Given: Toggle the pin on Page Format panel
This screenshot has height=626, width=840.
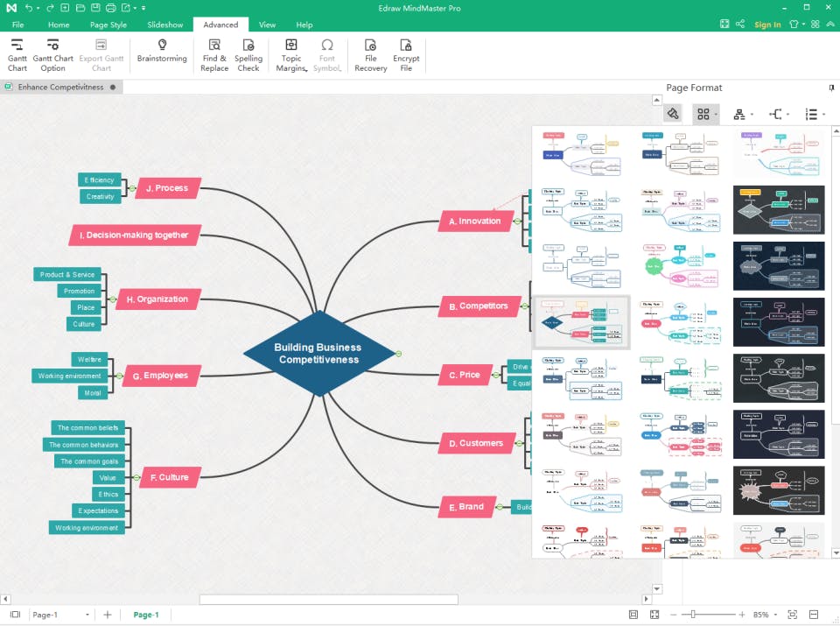Looking at the screenshot, I should (831, 88).
